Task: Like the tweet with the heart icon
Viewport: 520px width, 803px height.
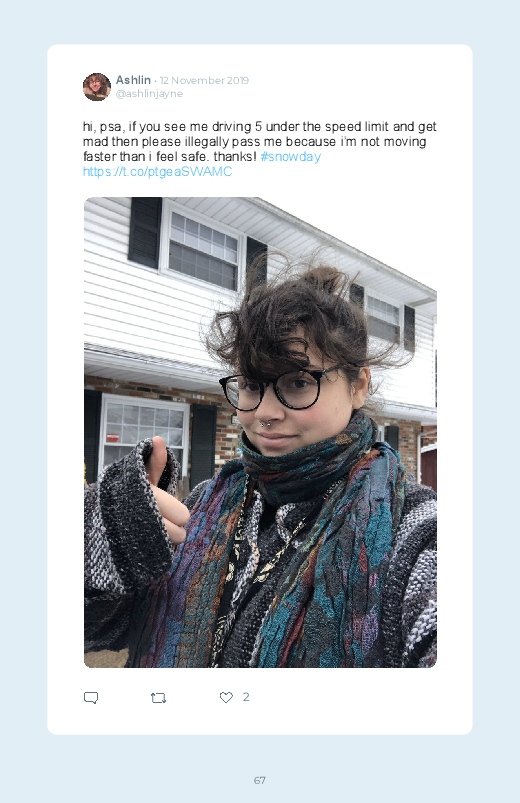Action: pos(226,697)
